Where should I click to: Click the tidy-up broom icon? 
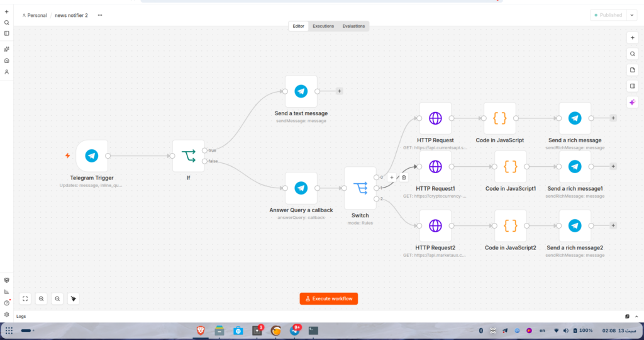click(73, 299)
